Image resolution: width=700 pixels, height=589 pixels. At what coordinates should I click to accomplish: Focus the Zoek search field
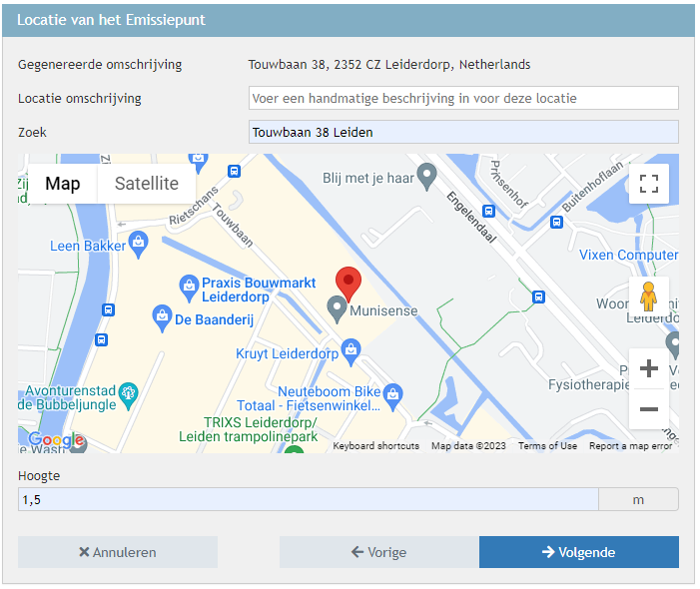(463, 132)
